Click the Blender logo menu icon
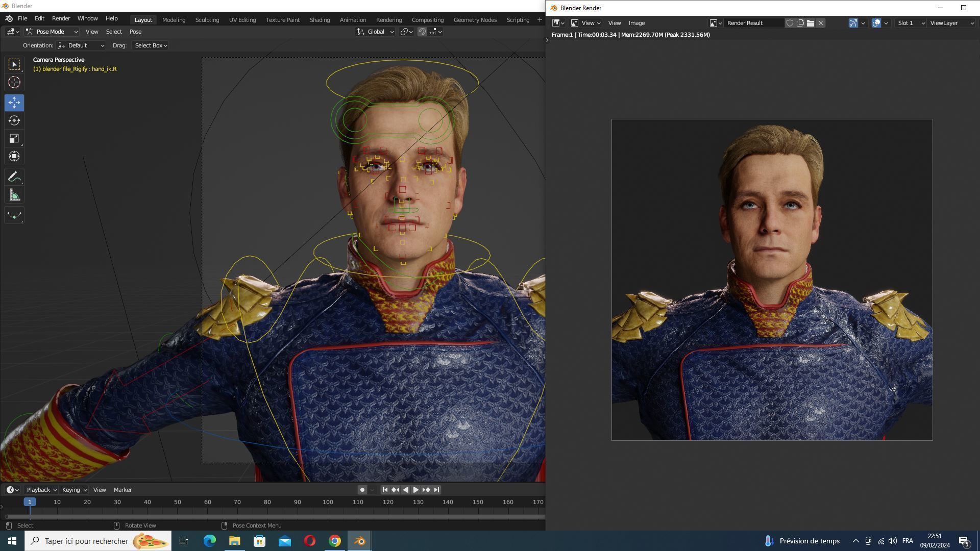Screen dimensions: 980x551 (x=9, y=18)
